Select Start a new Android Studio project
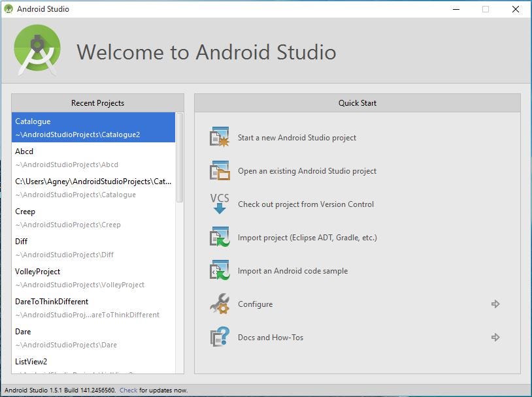 coord(297,138)
